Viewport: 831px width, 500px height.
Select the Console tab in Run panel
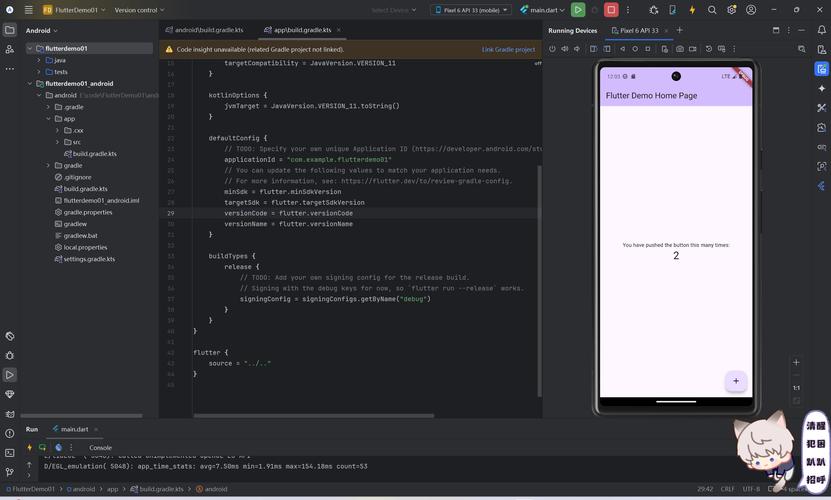[x=100, y=448]
